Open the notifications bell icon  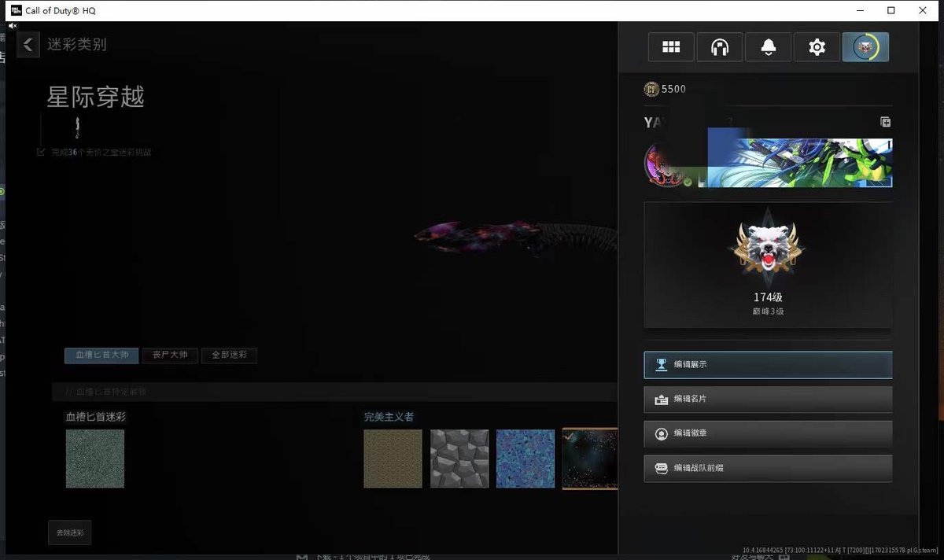(769, 47)
